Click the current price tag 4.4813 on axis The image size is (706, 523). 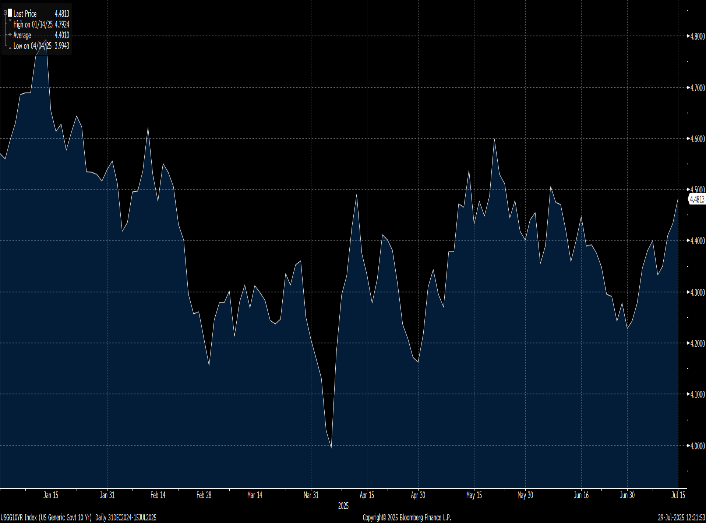point(697,199)
